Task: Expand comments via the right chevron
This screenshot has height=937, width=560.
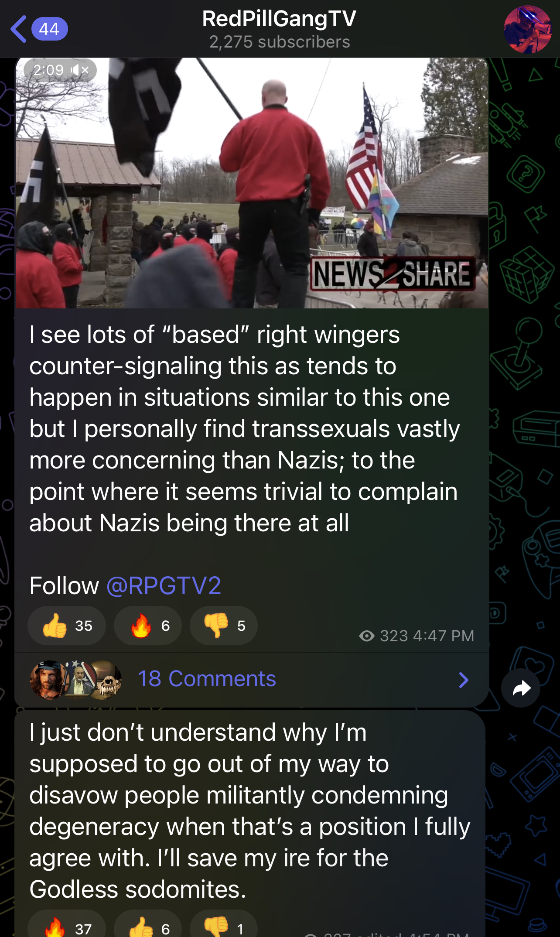Action: click(464, 680)
